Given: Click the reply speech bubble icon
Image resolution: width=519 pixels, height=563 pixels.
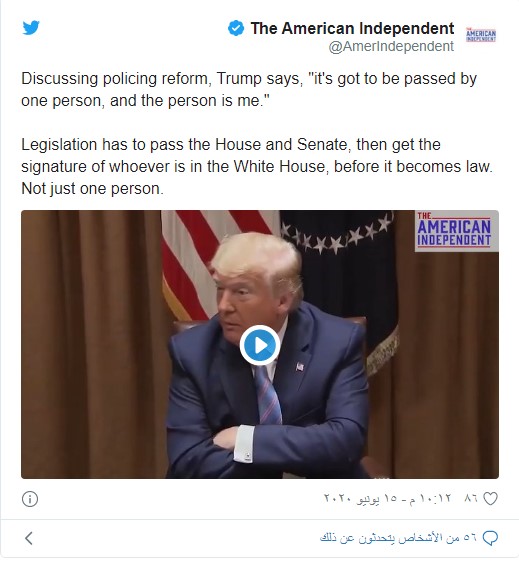Looking at the screenshot, I should click(x=490, y=538).
